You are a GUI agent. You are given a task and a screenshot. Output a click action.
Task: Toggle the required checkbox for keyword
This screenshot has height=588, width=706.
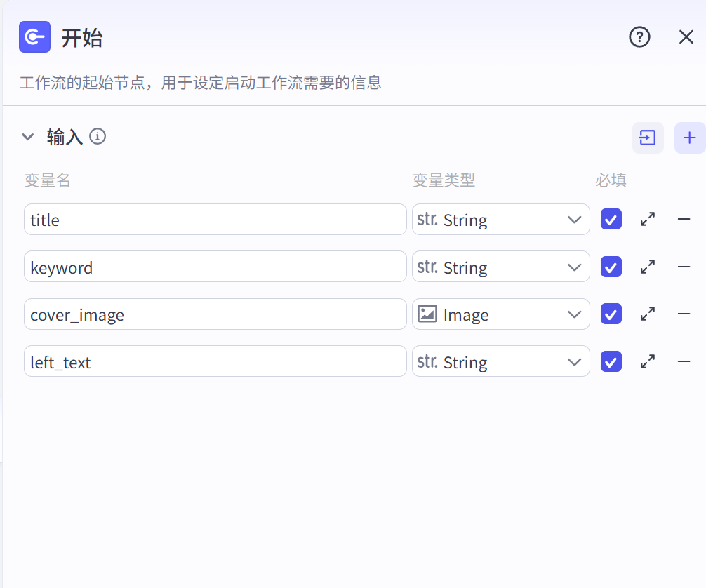pos(611,267)
